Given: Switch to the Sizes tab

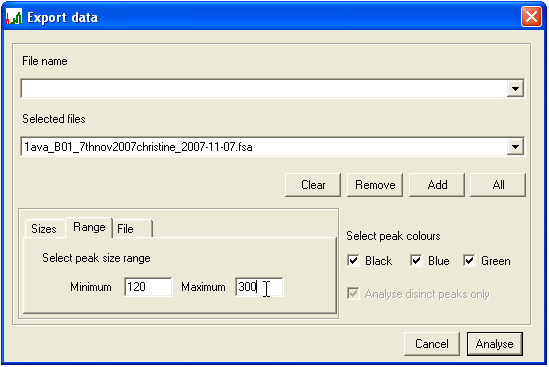Looking at the screenshot, I should (x=44, y=229).
